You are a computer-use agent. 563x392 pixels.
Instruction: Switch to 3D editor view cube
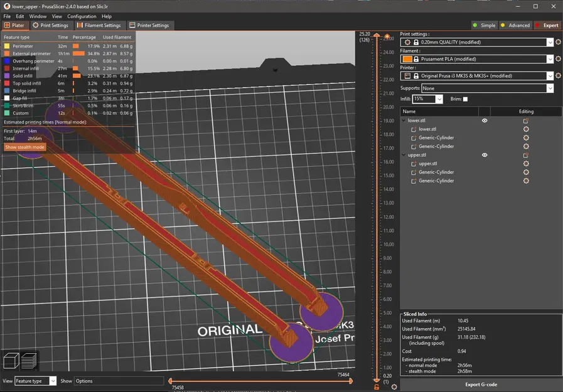click(x=11, y=361)
